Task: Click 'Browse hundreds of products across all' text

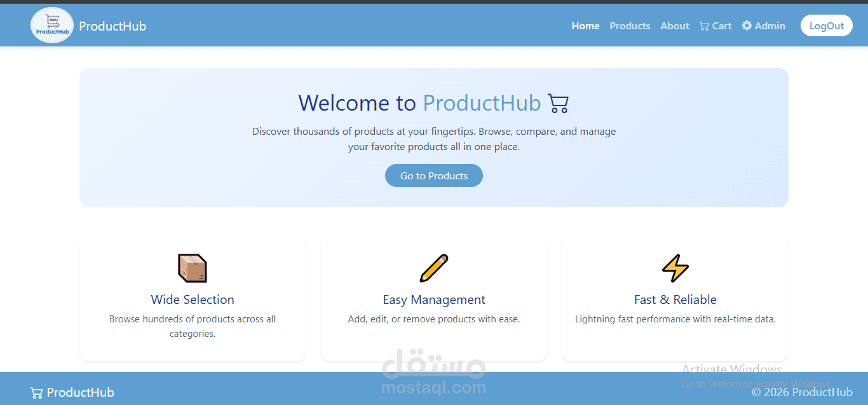Action: pos(193,319)
